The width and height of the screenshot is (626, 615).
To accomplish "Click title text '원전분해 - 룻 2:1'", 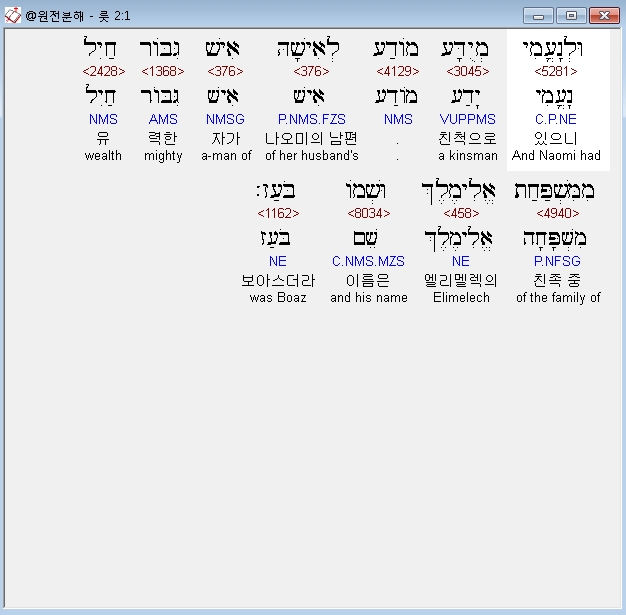I will tap(78, 16).
